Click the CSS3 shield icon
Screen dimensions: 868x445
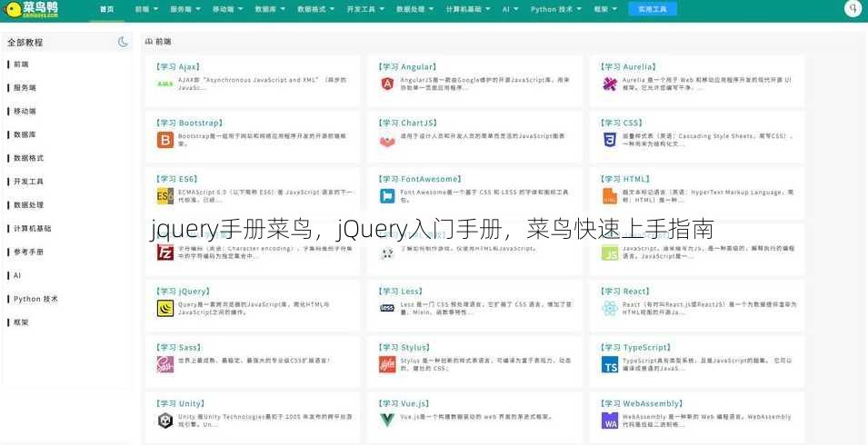coord(610,140)
